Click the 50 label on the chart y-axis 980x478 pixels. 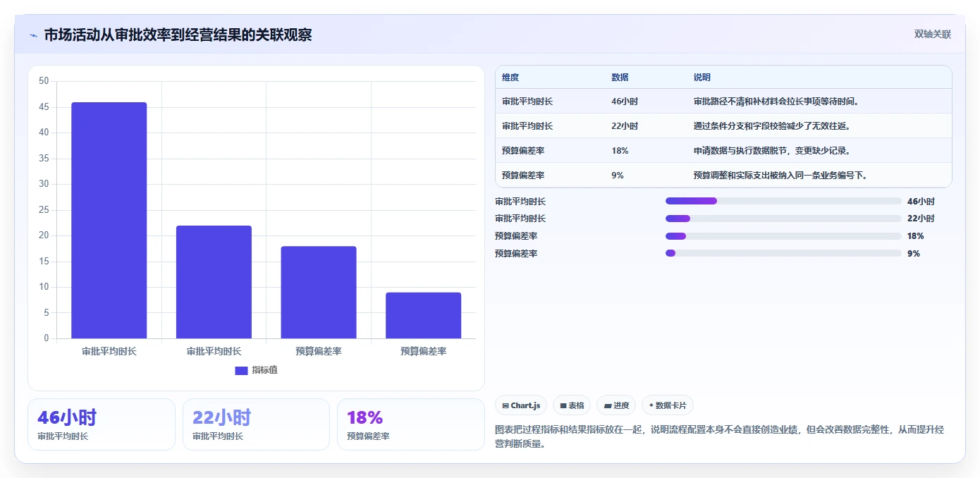[44, 81]
